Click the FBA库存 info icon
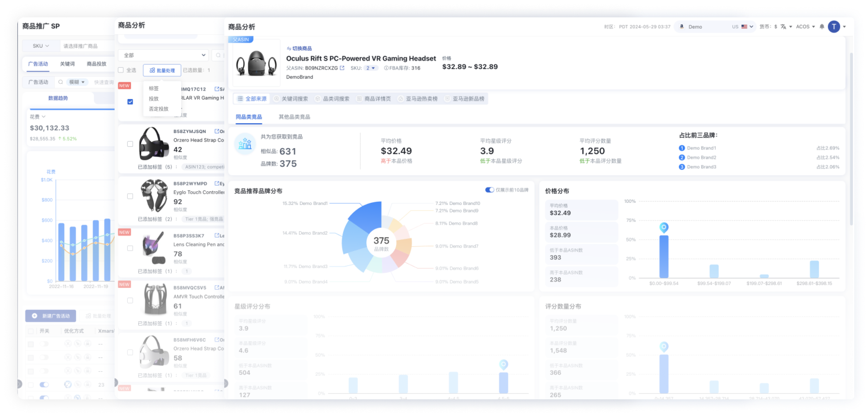868x416 pixels. [x=386, y=68]
